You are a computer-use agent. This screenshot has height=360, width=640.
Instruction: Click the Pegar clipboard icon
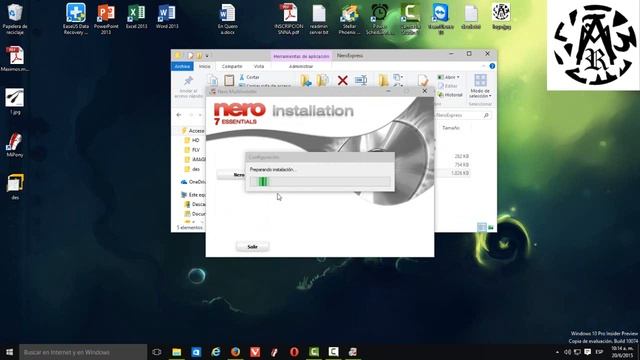pos(229,80)
